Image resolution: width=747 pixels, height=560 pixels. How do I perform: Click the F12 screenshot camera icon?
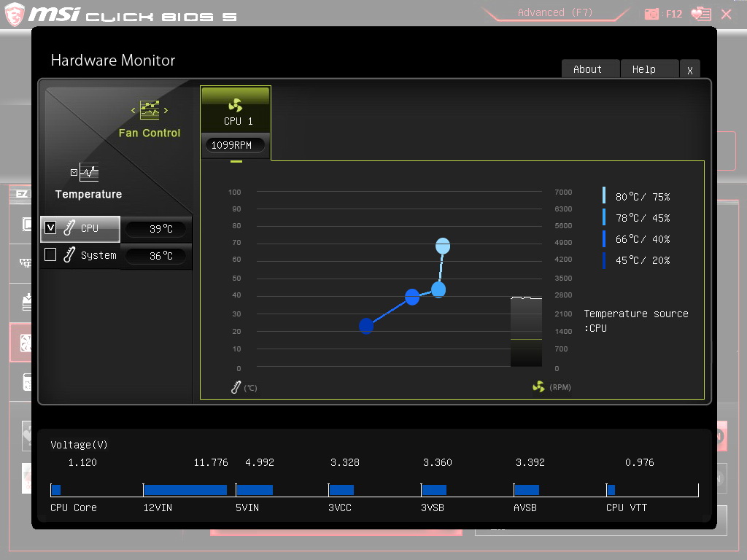[x=651, y=14]
